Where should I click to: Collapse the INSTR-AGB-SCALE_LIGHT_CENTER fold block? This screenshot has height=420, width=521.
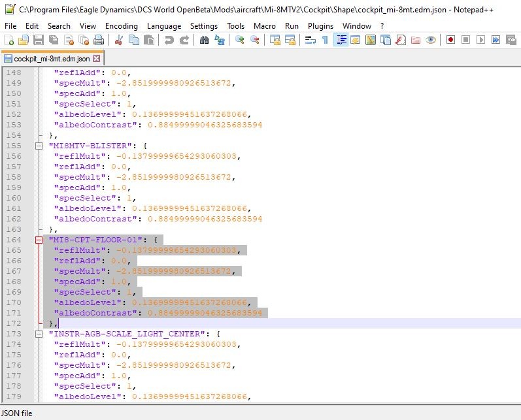(x=39, y=334)
